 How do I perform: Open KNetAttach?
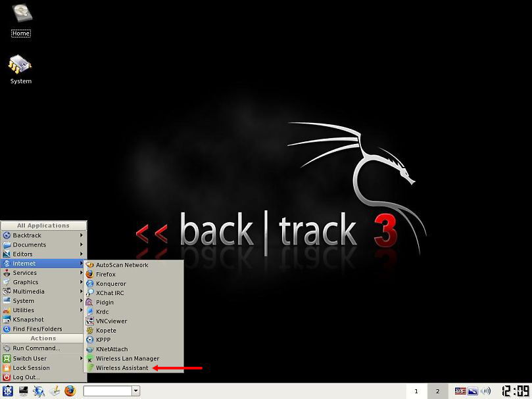(x=133, y=349)
